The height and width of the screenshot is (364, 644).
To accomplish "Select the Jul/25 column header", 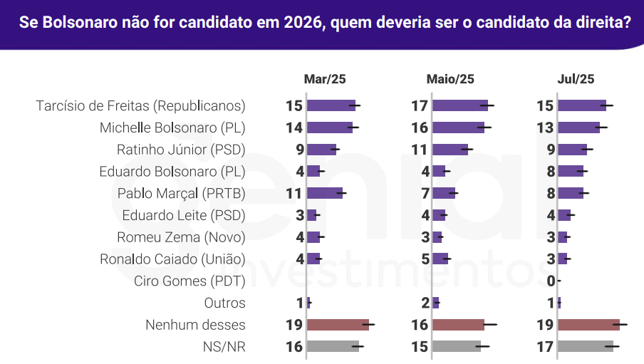I will [576, 79].
